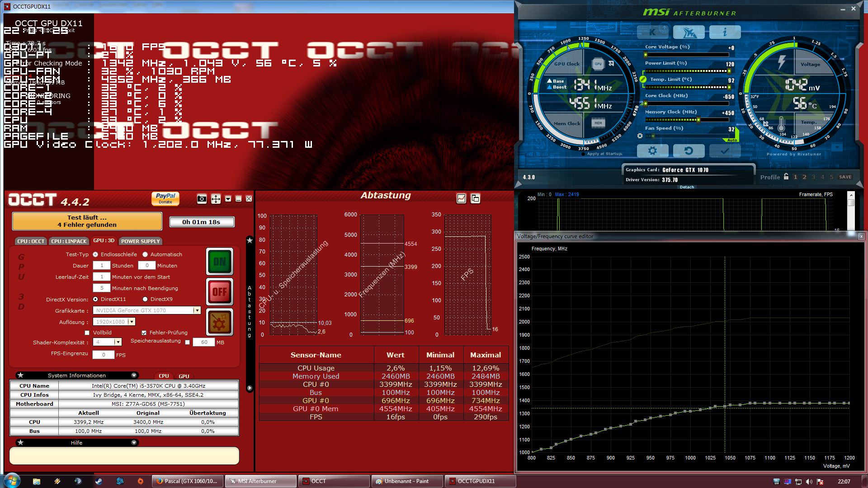The width and height of the screenshot is (868, 488).
Task: Click the PayPal Donate button
Action: pos(165,198)
